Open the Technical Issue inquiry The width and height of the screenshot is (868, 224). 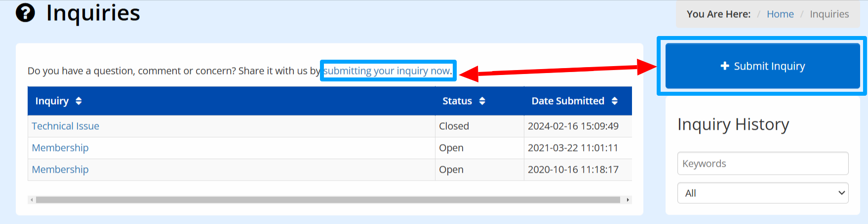pos(66,126)
